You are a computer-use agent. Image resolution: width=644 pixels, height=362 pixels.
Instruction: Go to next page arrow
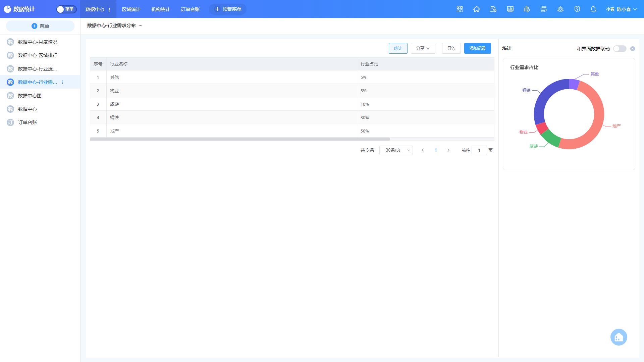pyautogui.click(x=448, y=150)
